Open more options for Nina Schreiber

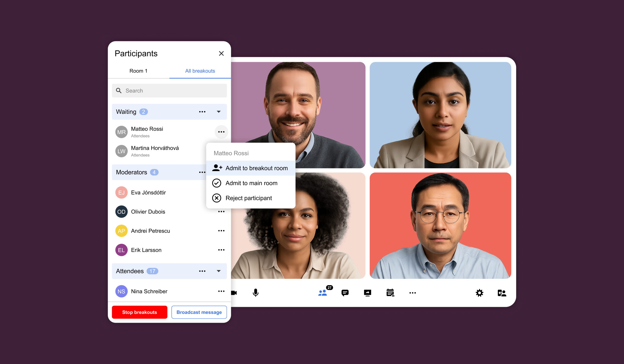[221, 291]
